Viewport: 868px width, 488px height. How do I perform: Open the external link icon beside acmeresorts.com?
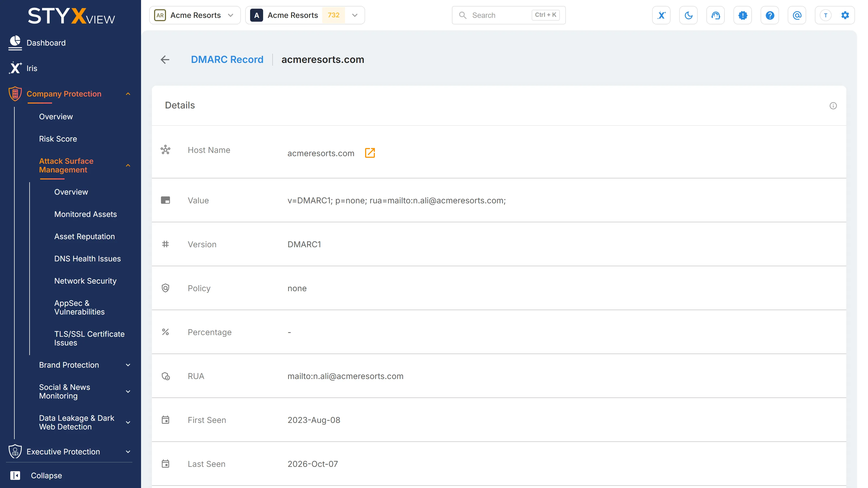[370, 153]
